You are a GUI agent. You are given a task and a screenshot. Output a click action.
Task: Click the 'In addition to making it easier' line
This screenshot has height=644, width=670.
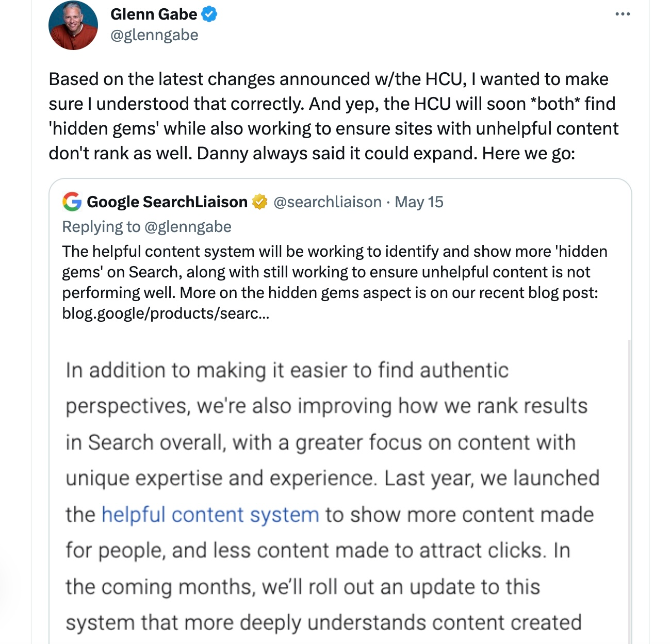tap(287, 370)
